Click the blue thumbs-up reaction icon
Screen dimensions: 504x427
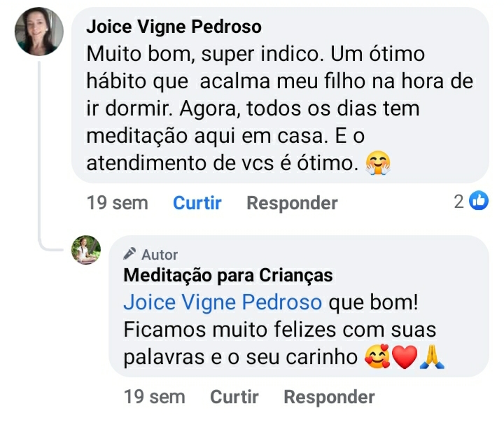pos(479,202)
